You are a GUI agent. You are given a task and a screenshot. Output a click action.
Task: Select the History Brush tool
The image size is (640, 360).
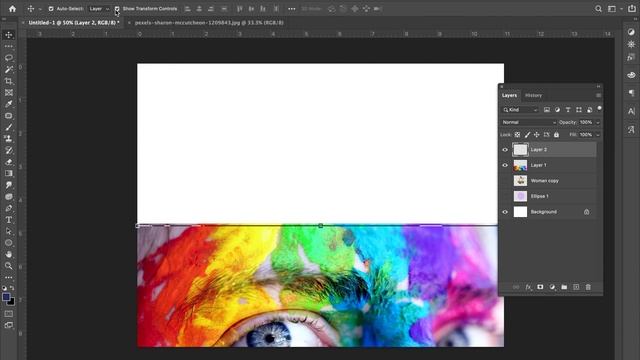tap(9, 150)
